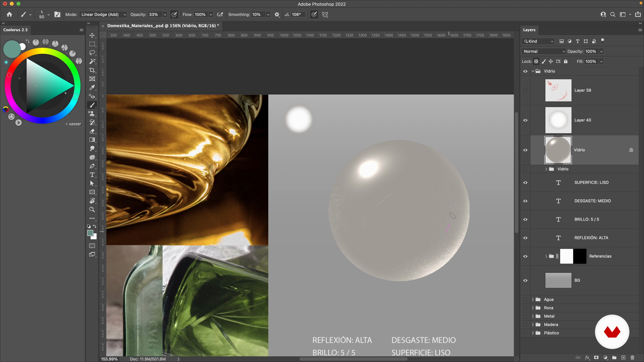Expand the Referencias group

[x=546, y=256]
